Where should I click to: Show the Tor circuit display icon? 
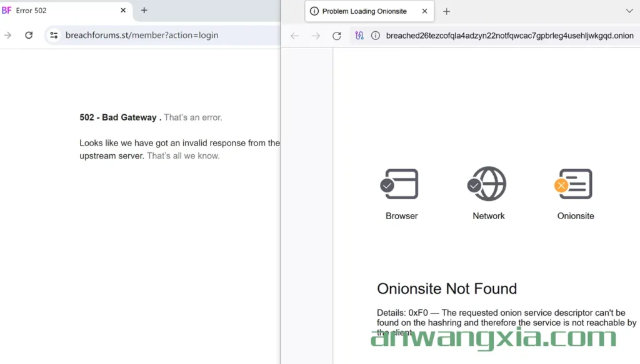point(359,36)
